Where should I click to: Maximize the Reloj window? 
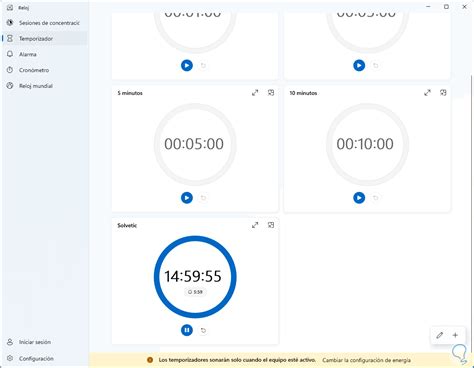446,7
